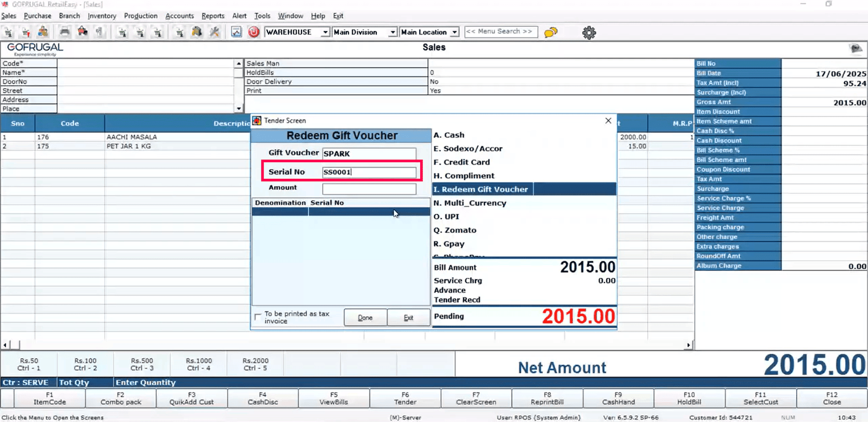Click the Serial No input field
Screen dimensions: 868x422
369,172
